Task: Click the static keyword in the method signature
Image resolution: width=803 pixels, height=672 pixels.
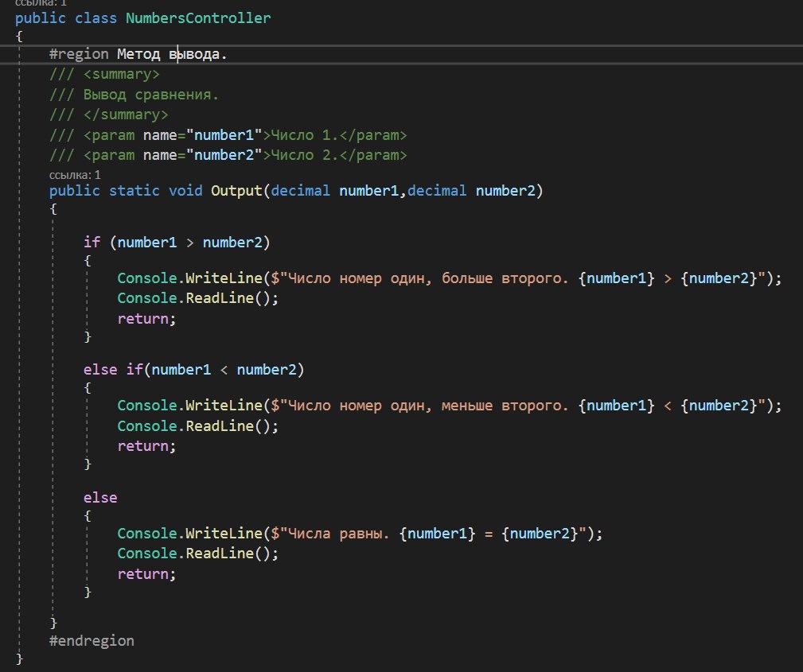Action: pos(134,191)
